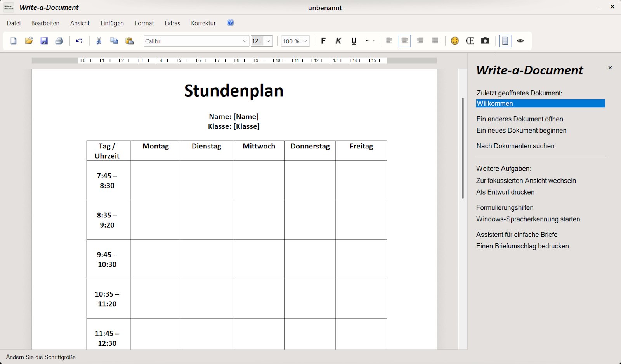This screenshot has height=364, width=621.
Task: Undo the last action with the arrow icon
Action: (79, 41)
